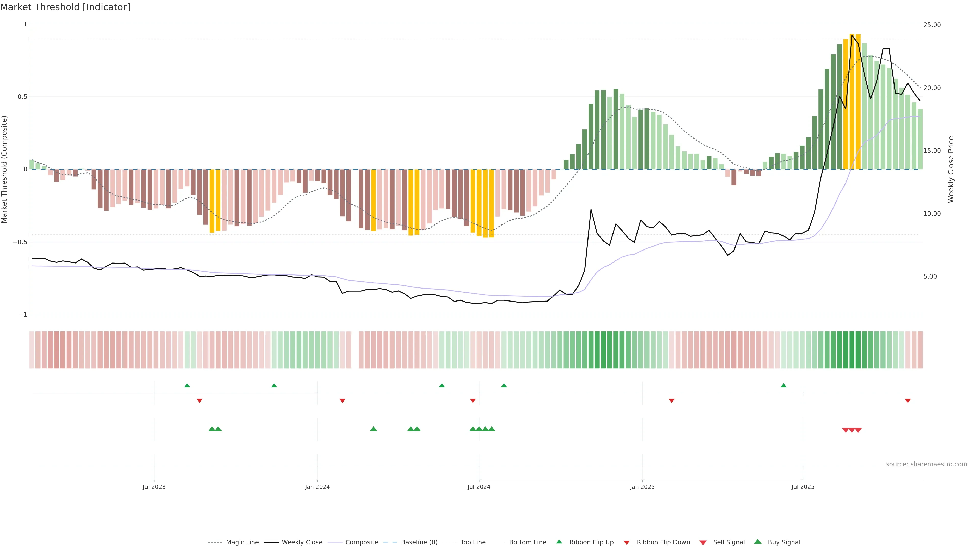Viewport: 980px width, 551px height.
Task: Toggle the Magic Line legend entry
Action: pyautogui.click(x=242, y=542)
